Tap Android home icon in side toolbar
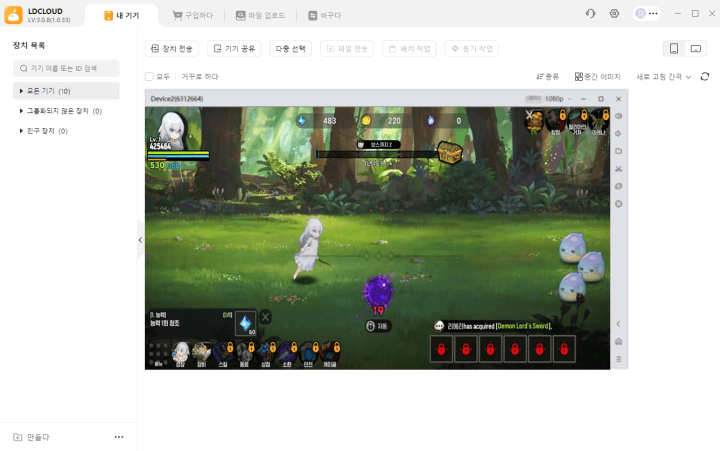Viewport: 720px width, 451px height. 619,341
